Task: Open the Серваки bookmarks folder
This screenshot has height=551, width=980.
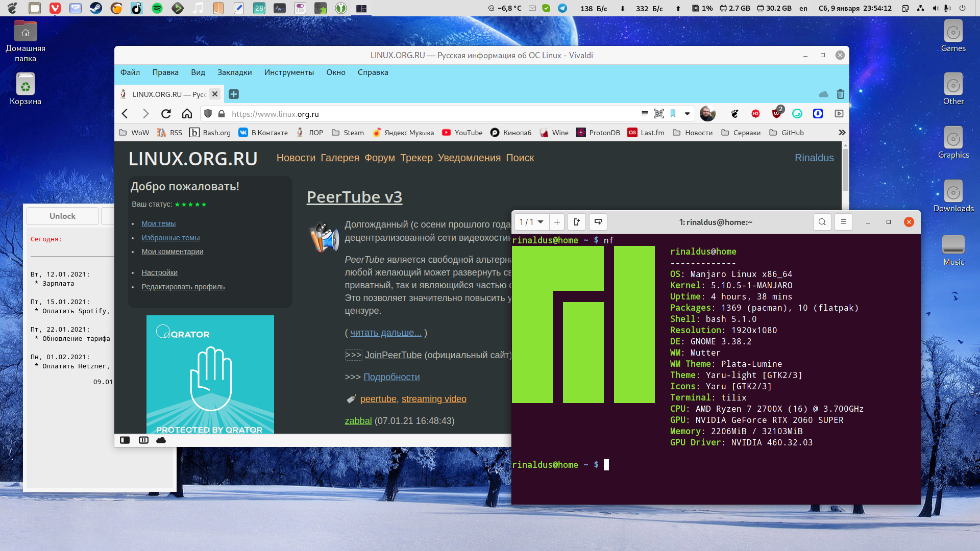Action: 741,133
